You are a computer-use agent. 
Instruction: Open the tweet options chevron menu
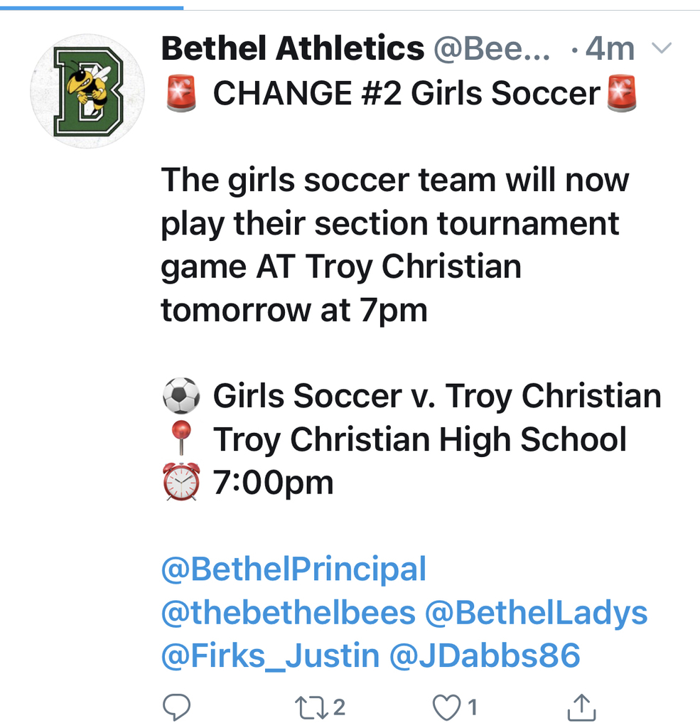tap(662, 48)
